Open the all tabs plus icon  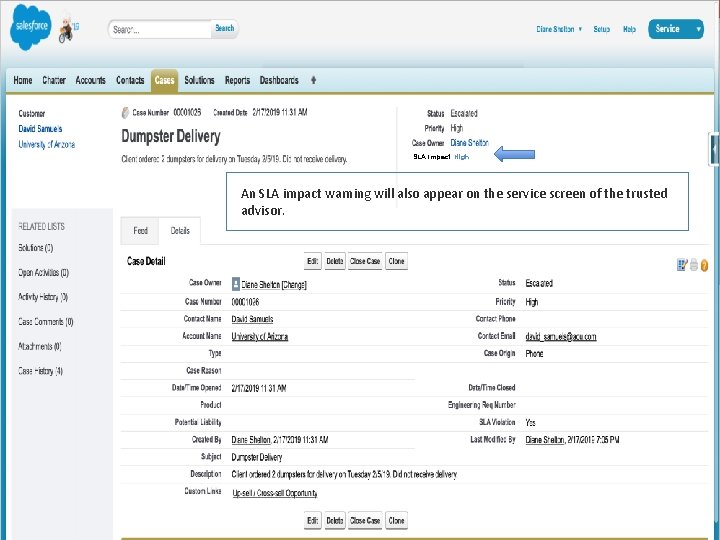click(313, 80)
